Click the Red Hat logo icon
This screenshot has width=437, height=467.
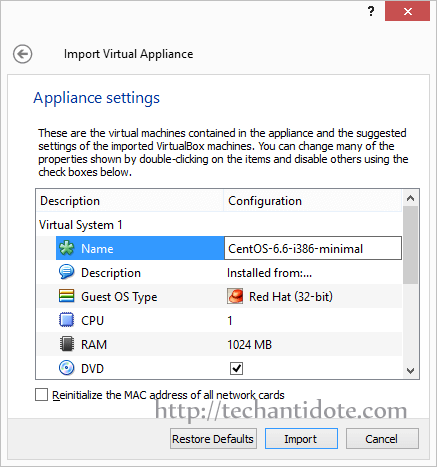coord(235,296)
